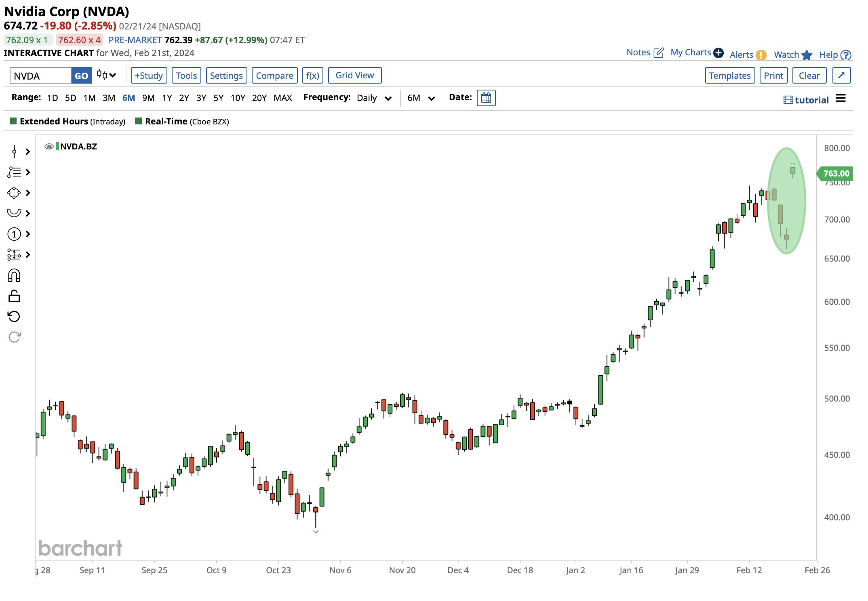Toggle NVDA.BZ series visibility eye icon
Viewport: 868px width, 601px height.
pos(49,147)
